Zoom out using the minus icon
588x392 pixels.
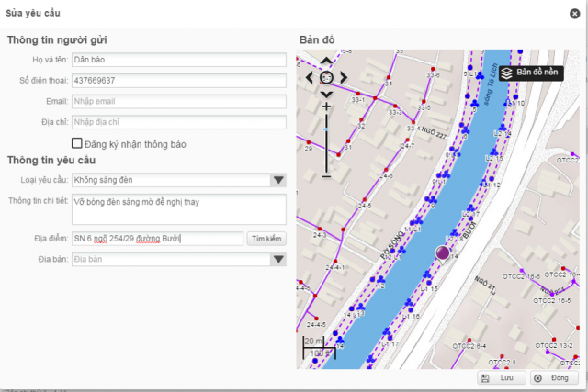[326, 175]
